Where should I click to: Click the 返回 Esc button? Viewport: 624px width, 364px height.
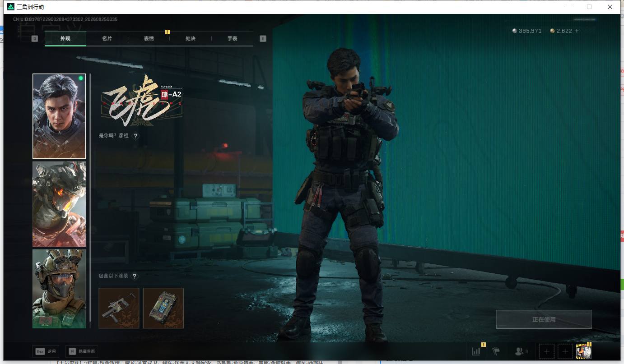coord(46,351)
